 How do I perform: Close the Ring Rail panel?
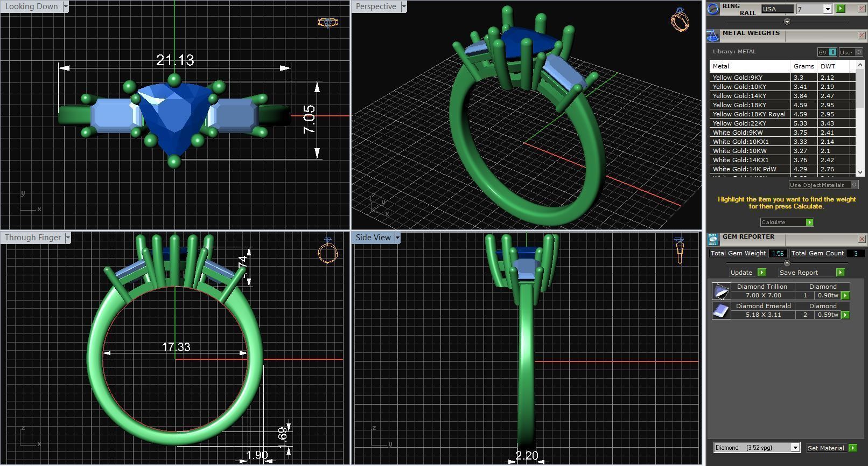pos(862,8)
